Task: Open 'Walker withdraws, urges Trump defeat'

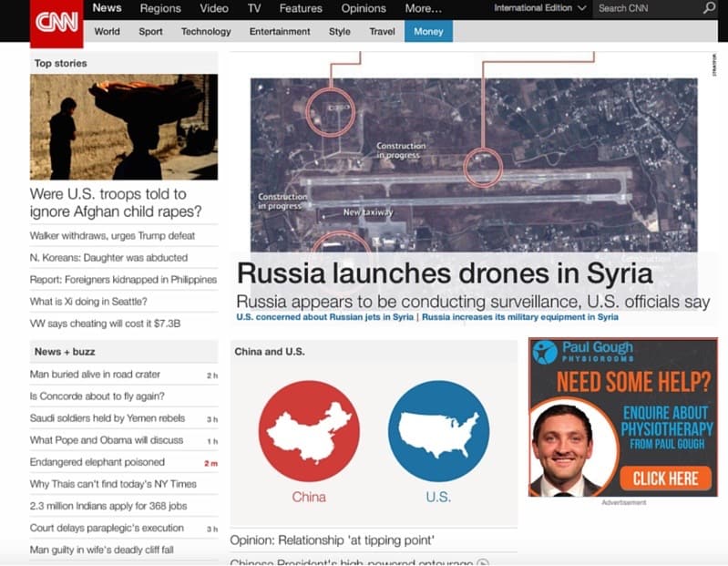Action: point(112,235)
